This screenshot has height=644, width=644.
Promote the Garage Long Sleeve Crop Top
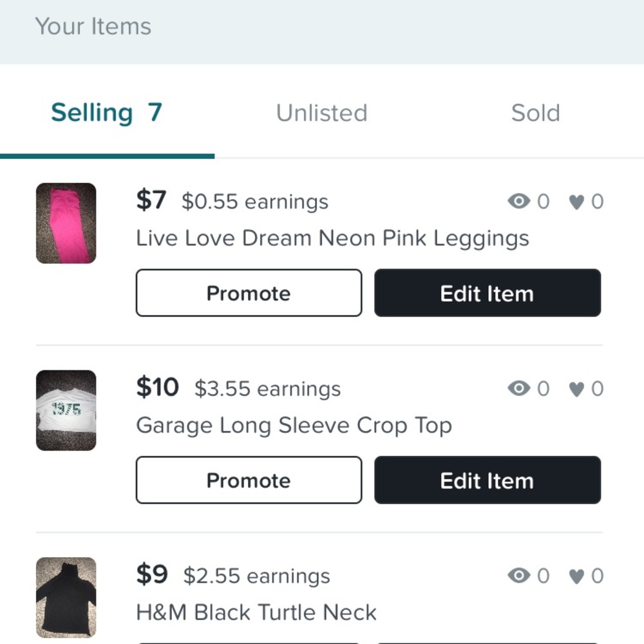[249, 480]
